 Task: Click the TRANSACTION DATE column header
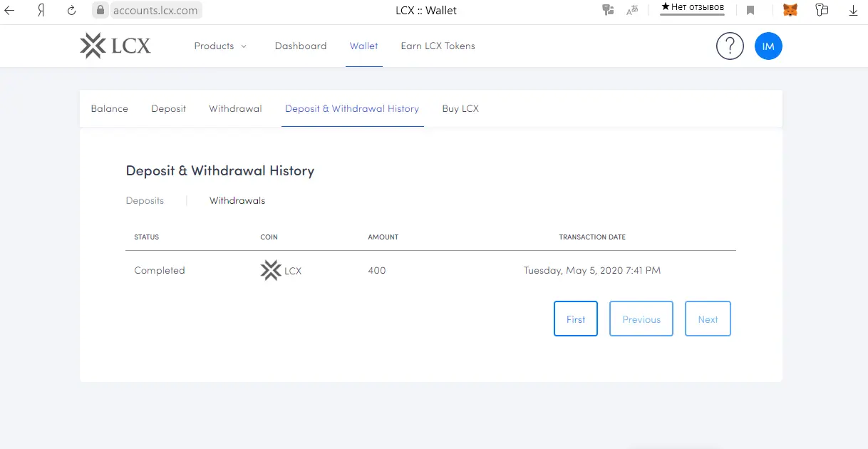[592, 237]
